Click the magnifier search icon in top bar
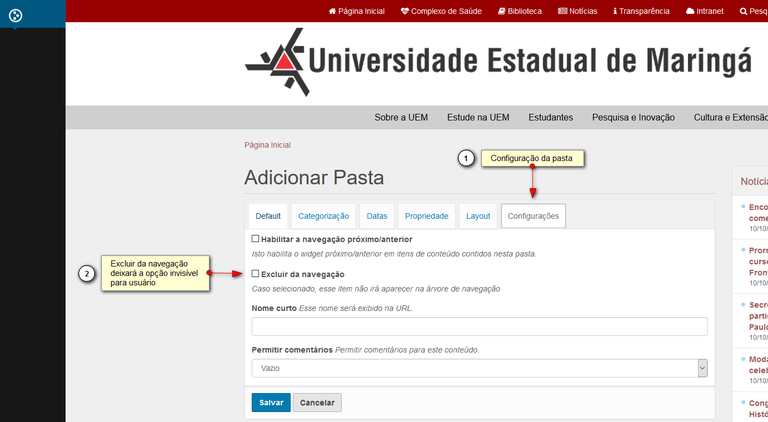This screenshot has width=768, height=422. tap(742, 11)
